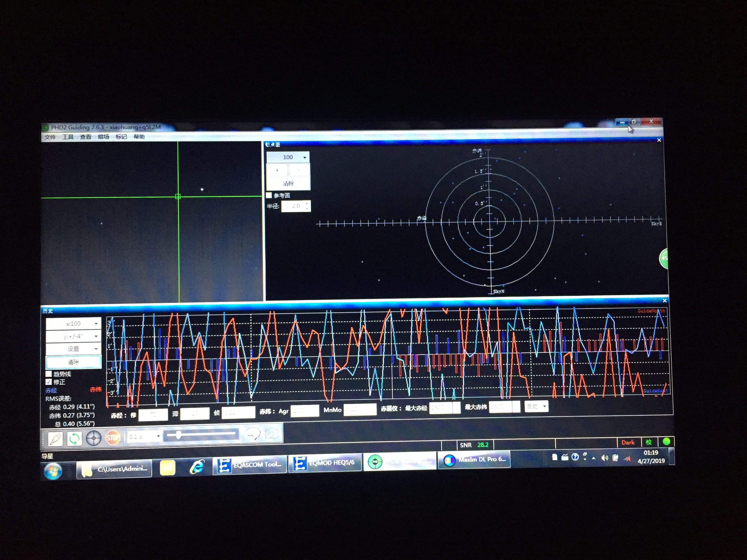Click the Dec MnMo input field
This screenshot has height=560, width=747.
pos(360,409)
